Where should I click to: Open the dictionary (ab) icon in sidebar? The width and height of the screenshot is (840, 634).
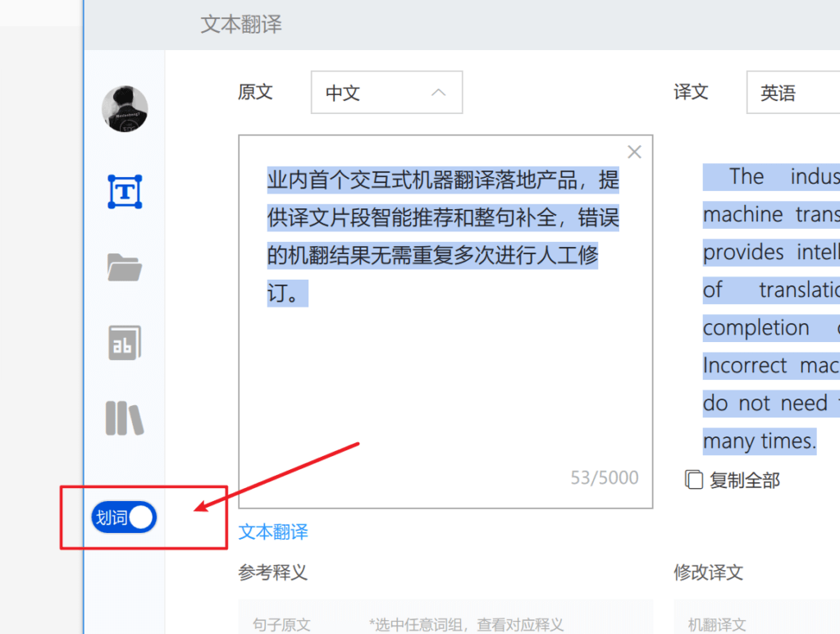(x=124, y=342)
